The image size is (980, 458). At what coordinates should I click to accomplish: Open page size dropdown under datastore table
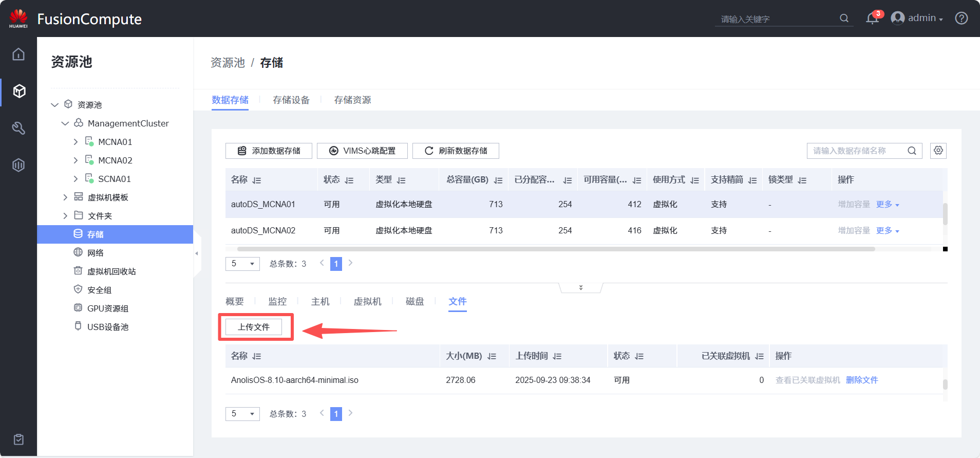tap(242, 264)
